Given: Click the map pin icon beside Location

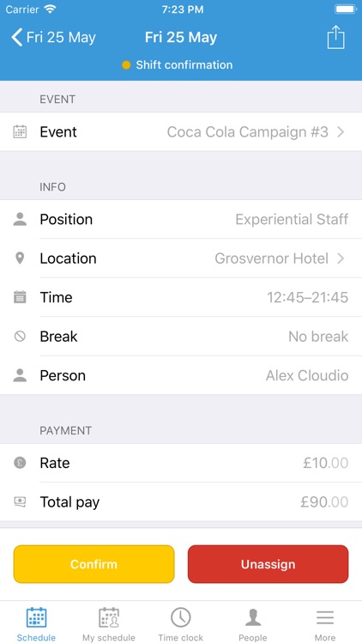Looking at the screenshot, I should point(20,258).
